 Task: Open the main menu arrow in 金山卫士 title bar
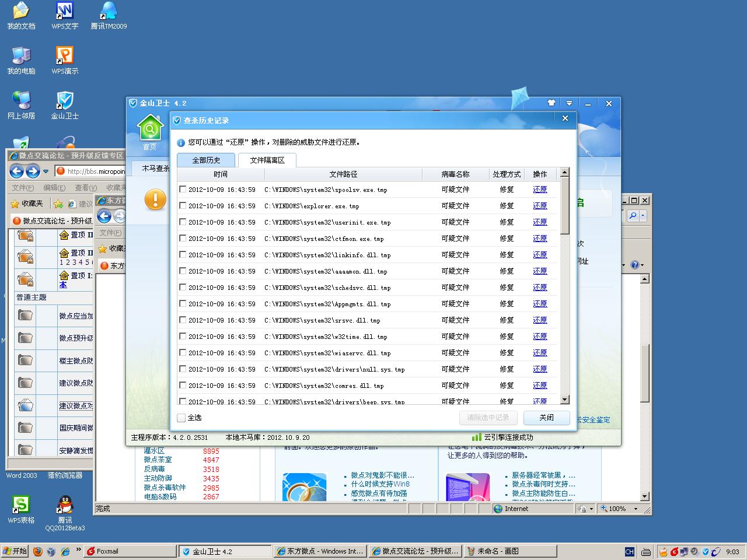click(x=569, y=103)
